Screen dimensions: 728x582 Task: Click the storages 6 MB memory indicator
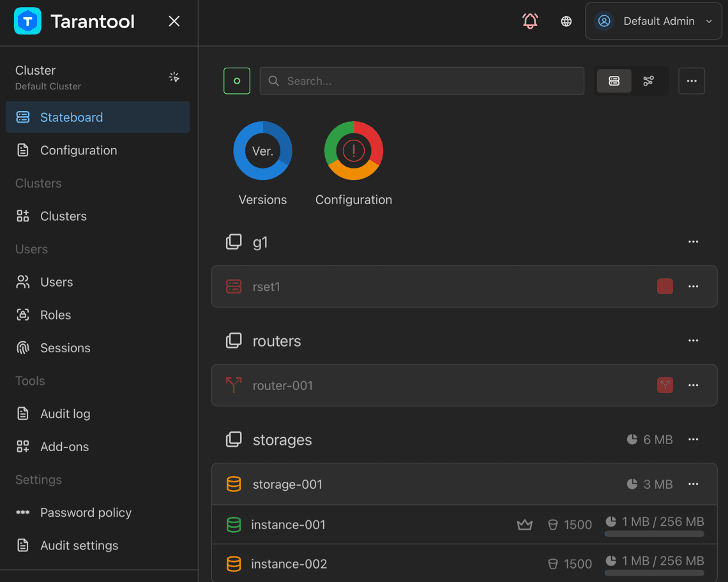[649, 440]
